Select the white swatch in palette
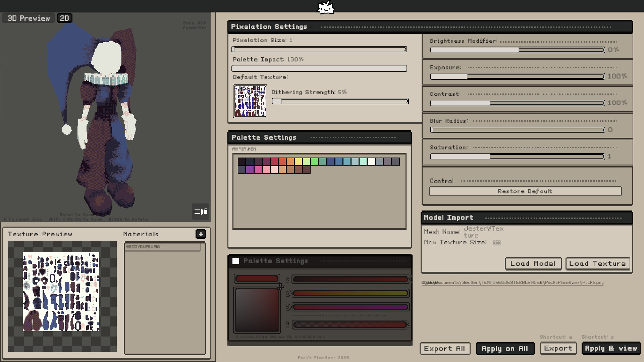The image size is (644, 362). tap(371, 162)
